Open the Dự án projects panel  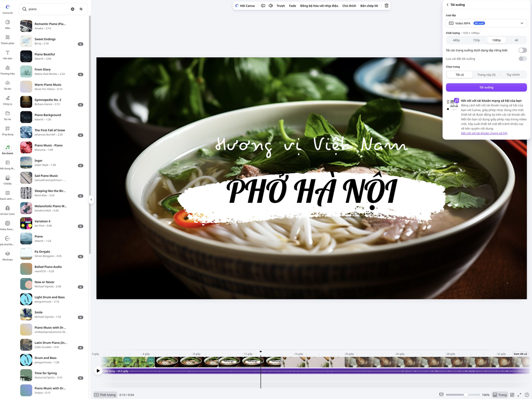click(x=8, y=115)
